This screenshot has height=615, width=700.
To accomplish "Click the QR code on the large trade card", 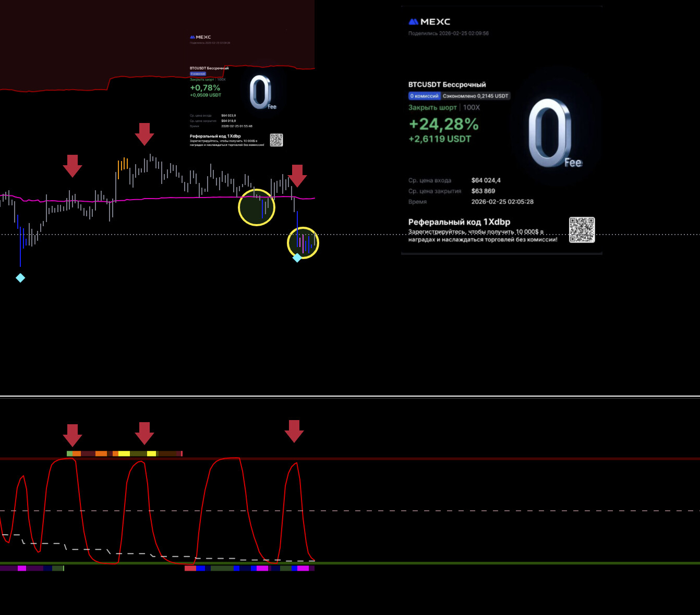I will pos(582,230).
